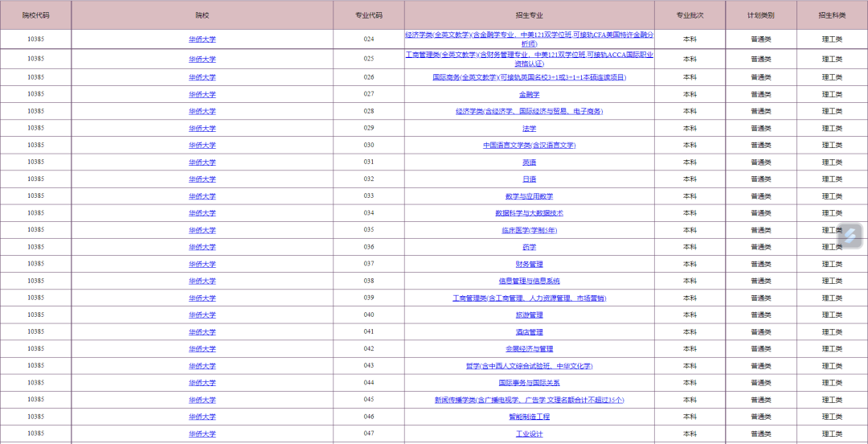Open the 国际事务与国际关系 link
The image size is (868, 444).
[529, 383]
